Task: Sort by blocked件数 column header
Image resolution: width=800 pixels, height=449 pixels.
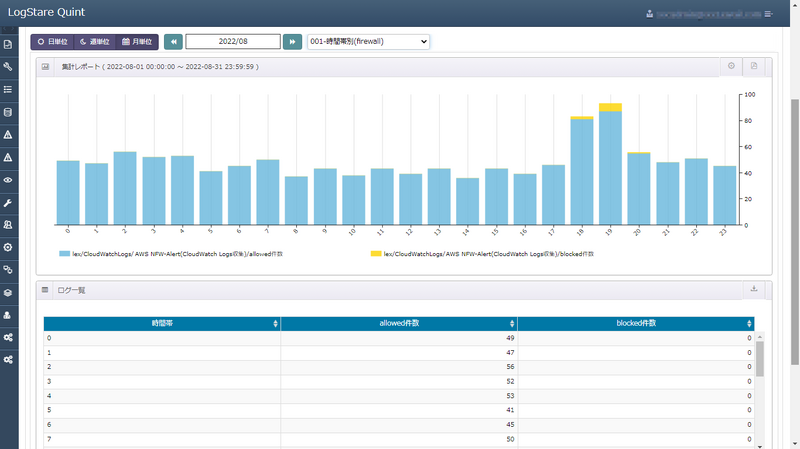Action: [635, 324]
